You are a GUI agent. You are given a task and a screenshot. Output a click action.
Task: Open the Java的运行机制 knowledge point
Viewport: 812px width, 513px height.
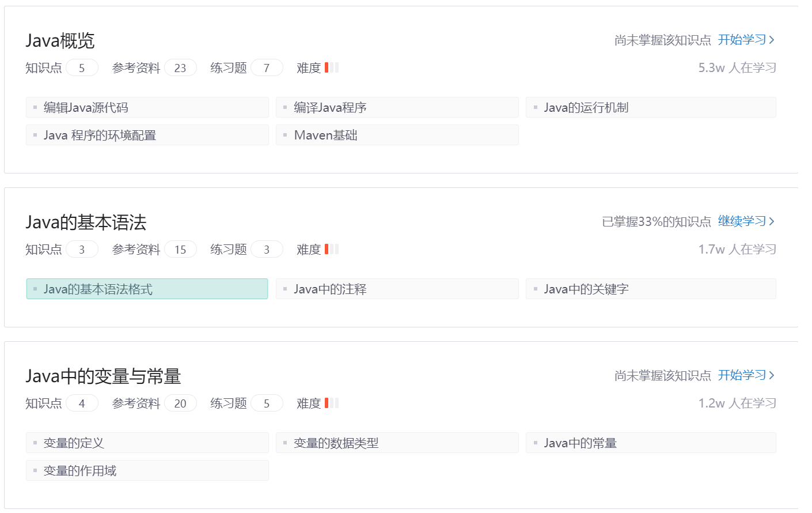click(x=651, y=107)
